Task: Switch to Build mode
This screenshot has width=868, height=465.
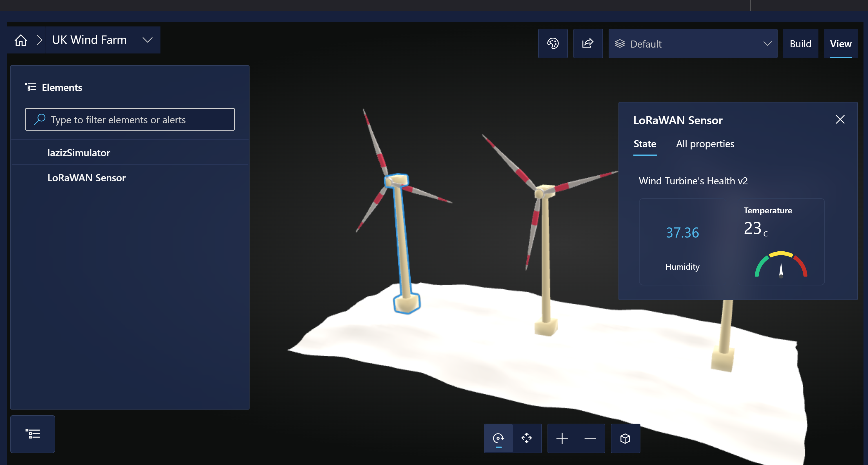Action: pyautogui.click(x=800, y=44)
